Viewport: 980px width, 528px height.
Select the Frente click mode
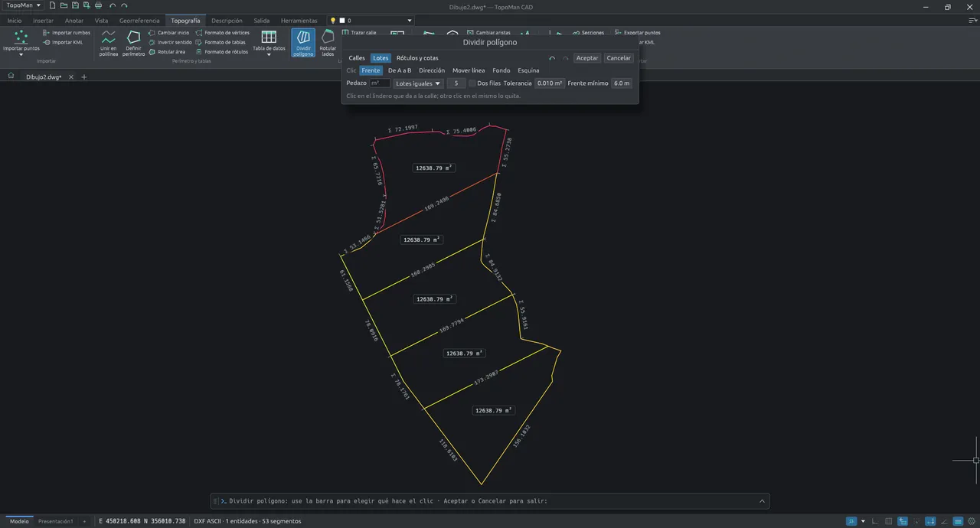click(x=371, y=70)
